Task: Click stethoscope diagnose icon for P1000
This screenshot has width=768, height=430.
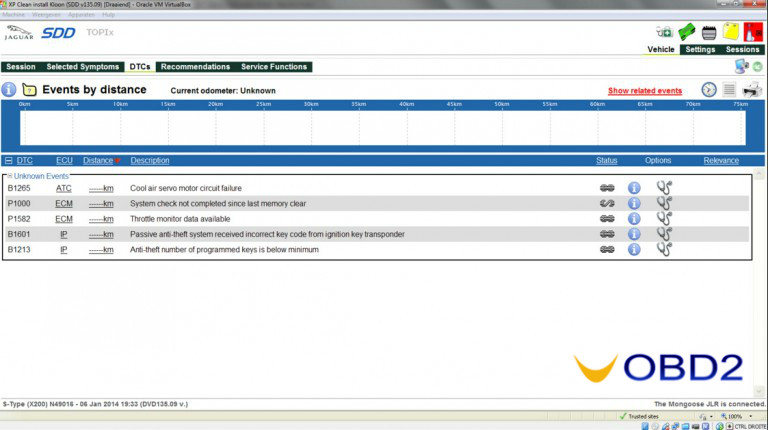Action: click(664, 203)
